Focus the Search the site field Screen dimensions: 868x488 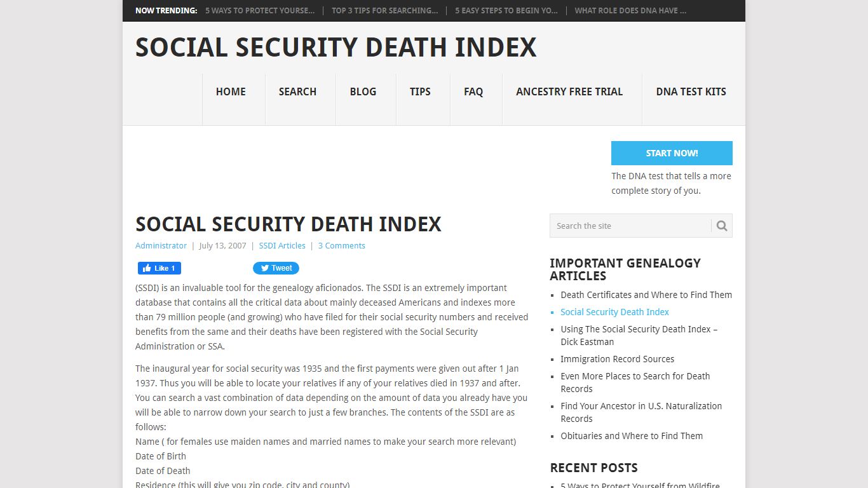click(x=630, y=226)
